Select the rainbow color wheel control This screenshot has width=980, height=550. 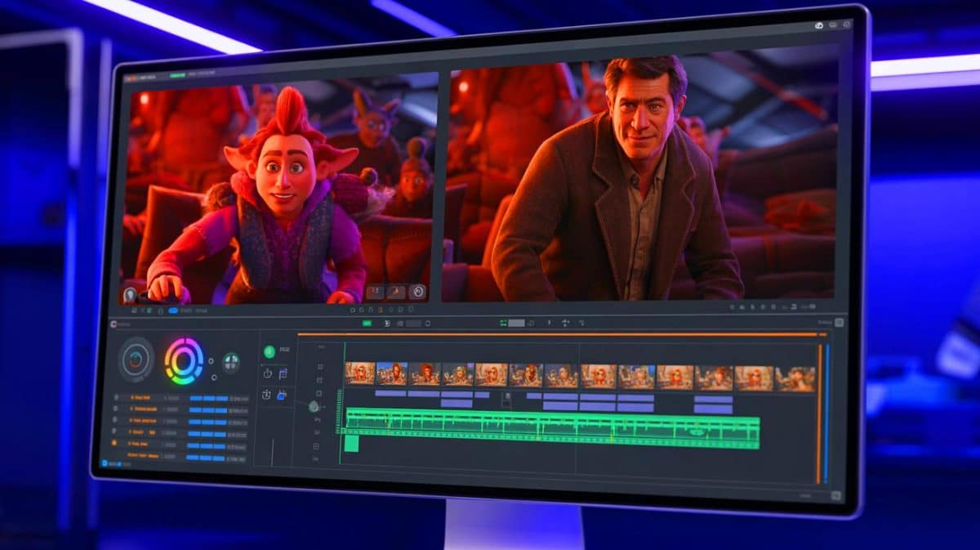pos(184,360)
